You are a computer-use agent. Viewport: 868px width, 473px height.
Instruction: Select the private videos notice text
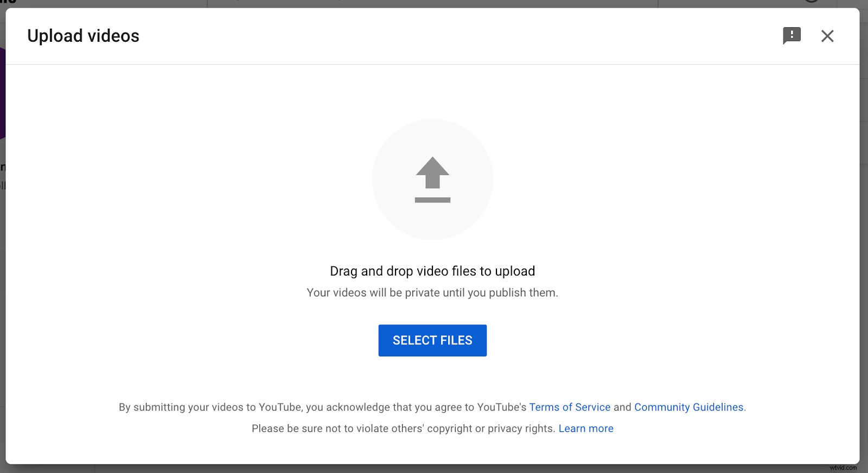click(432, 292)
